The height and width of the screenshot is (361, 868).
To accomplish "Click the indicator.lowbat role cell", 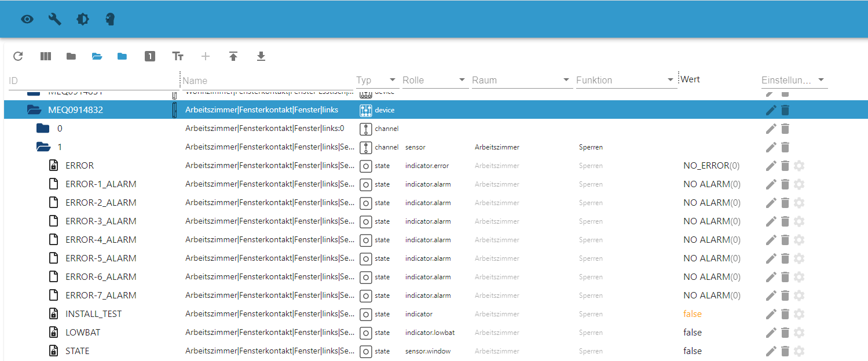I will (430, 333).
